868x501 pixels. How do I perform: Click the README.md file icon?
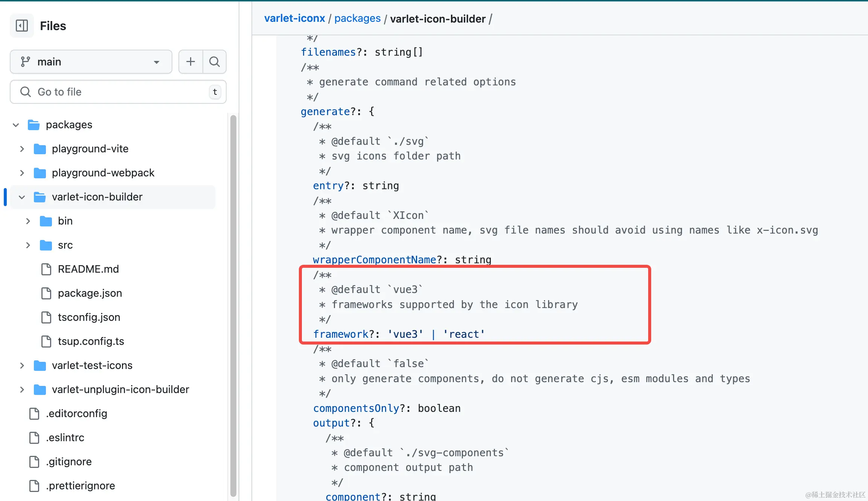(46, 269)
